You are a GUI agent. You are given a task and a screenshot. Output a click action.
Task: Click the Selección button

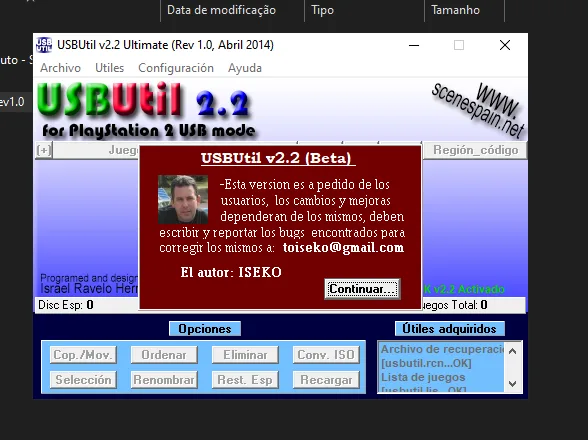83,380
